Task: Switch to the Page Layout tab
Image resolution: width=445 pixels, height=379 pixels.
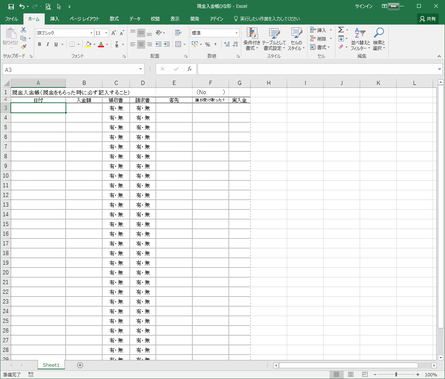Action: [84, 19]
